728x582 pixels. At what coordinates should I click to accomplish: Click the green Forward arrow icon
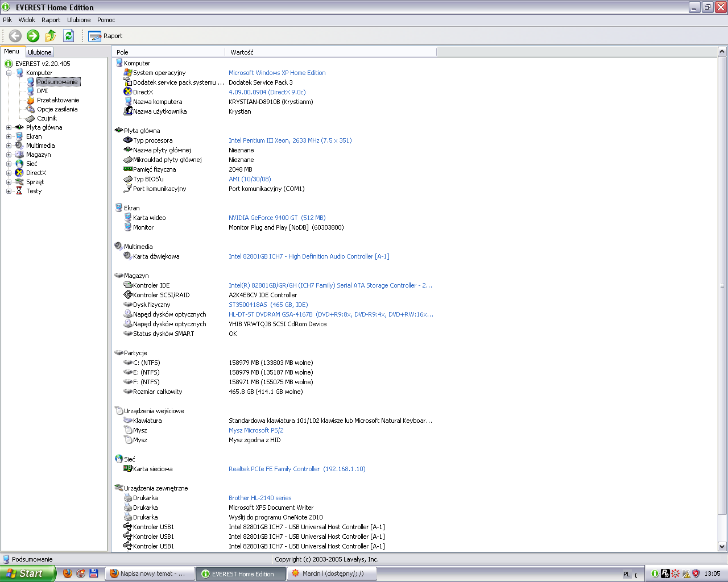tap(33, 36)
